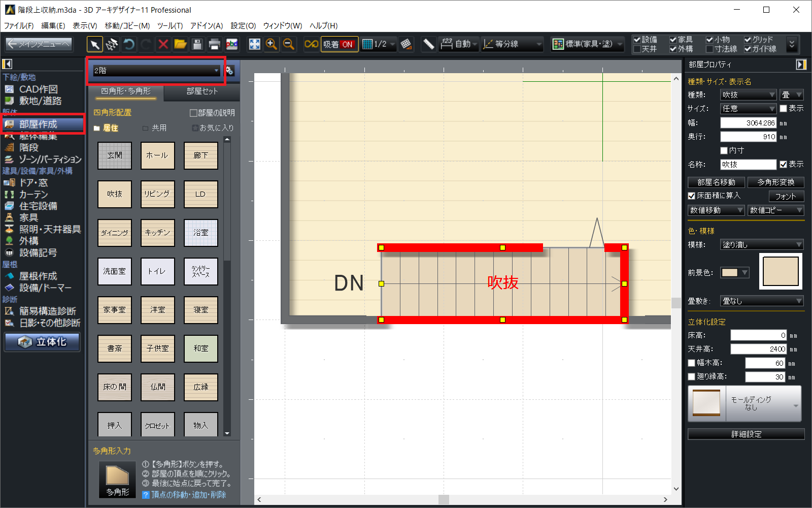Toggle the 寸法線 checkbox
The width and height of the screenshot is (812, 508).
(709, 49)
